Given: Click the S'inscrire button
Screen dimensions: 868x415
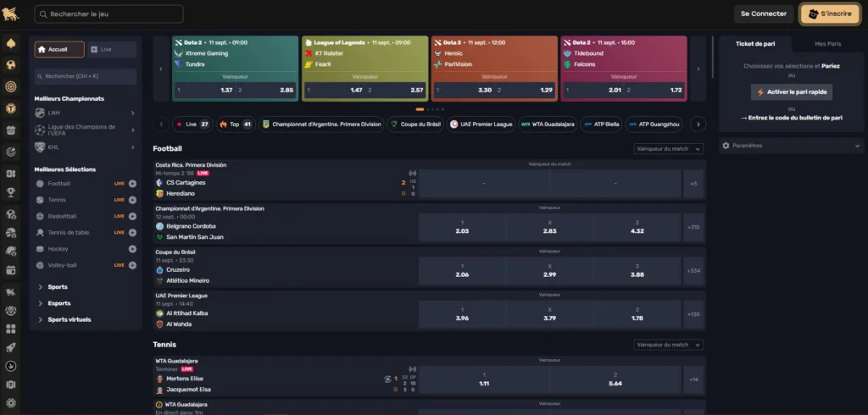Looking at the screenshot, I should [x=830, y=14].
